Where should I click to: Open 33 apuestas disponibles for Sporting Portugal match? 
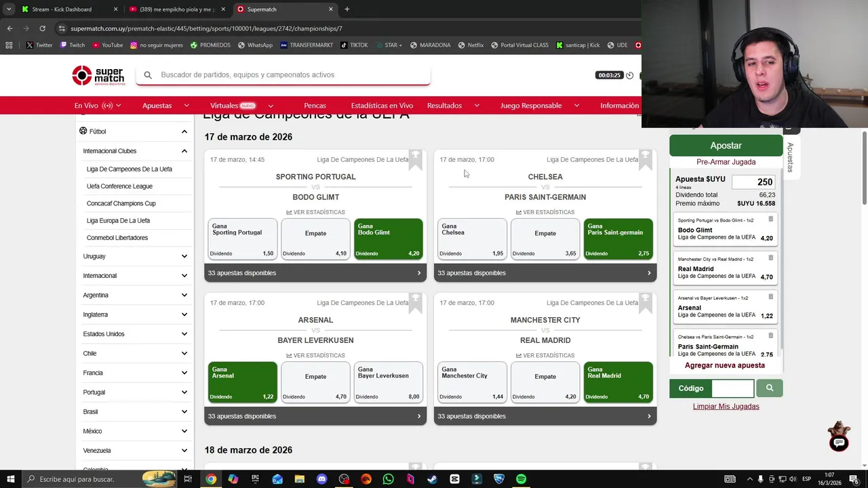pyautogui.click(x=315, y=273)
